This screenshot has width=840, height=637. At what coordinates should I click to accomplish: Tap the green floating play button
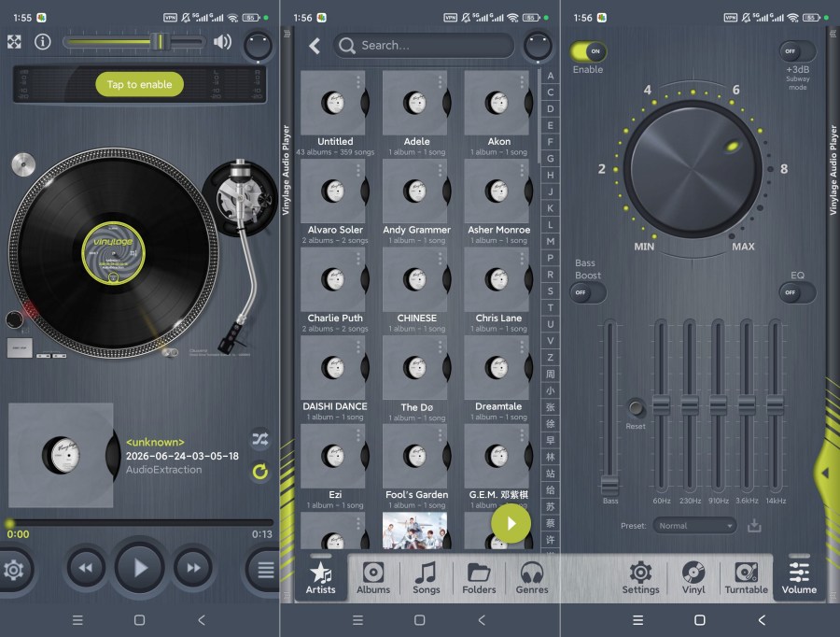click(x=511, y=523)
